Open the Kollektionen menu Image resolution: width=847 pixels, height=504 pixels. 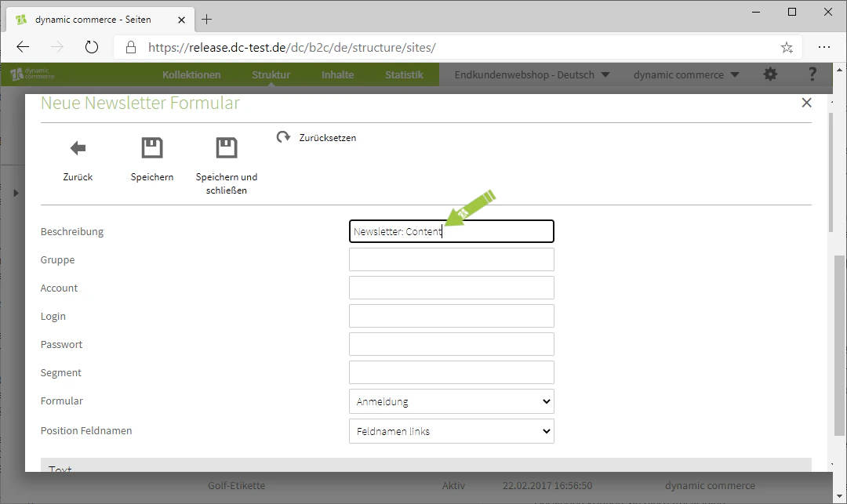pyautogui.click(x=191, y=75)
